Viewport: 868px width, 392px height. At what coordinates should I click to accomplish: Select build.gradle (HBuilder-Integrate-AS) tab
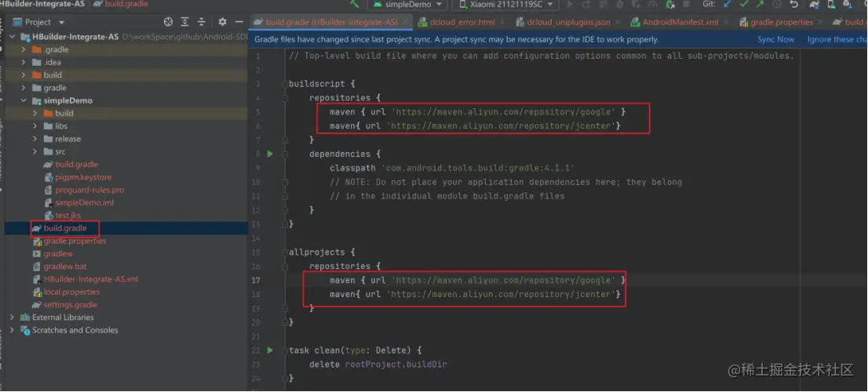click(332, 23)
